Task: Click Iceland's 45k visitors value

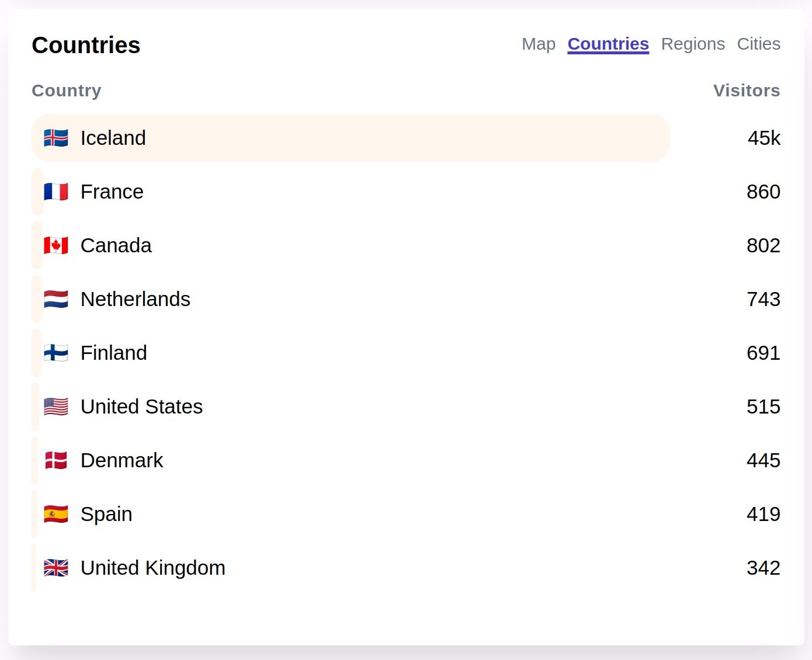Action: coord(764,138)
